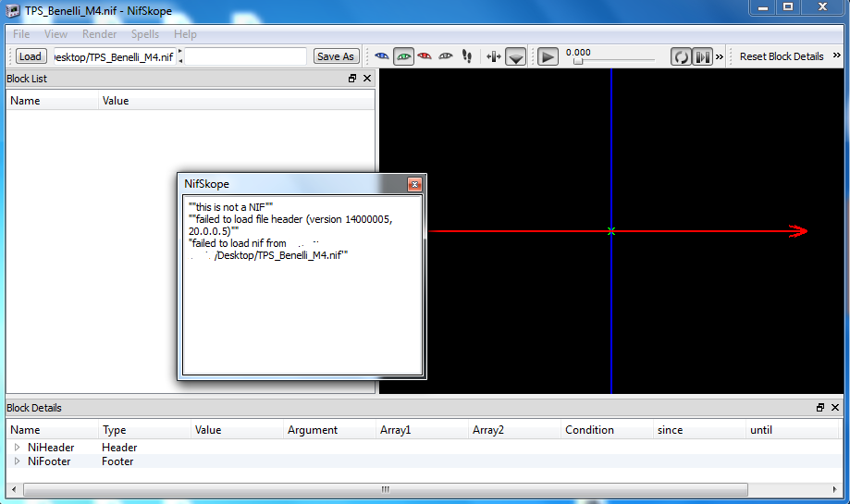This screenshot has width=850, height=504.
Task: Click "failed to load file header" message
Action: pyautogui.click(x=290, y=225)
